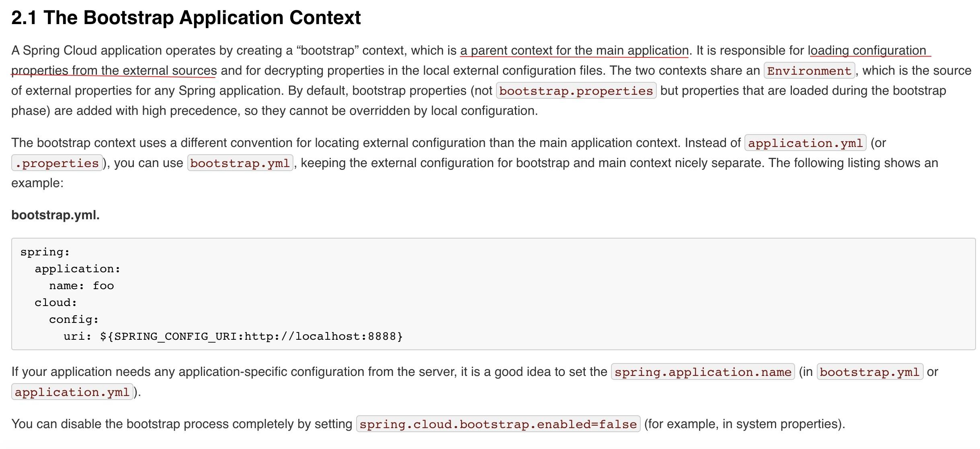Click the underlined "a parent context for the main application" phrase
Screen dimensions: 980x449
pyautogui.click(x=574, y=51)
